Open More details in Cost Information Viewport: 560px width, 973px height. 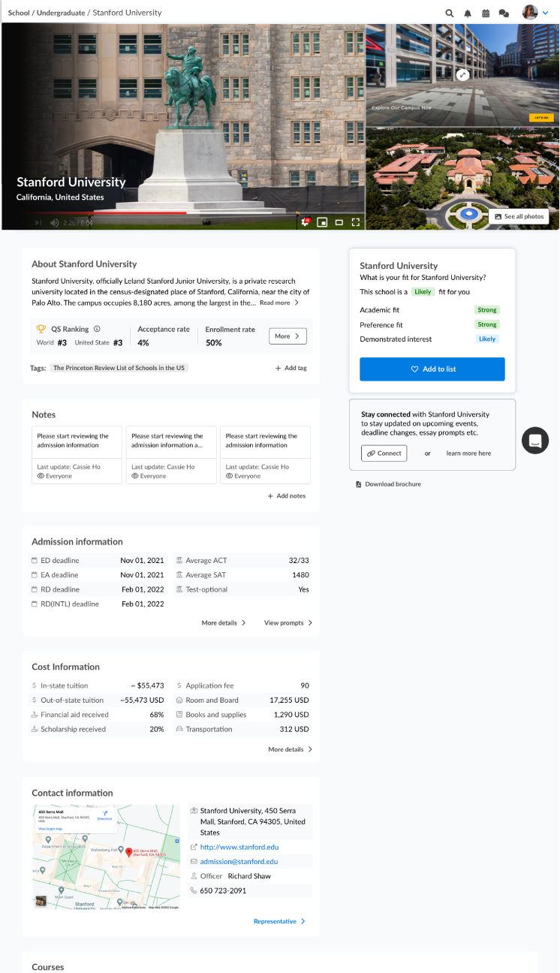coord(291,749)
